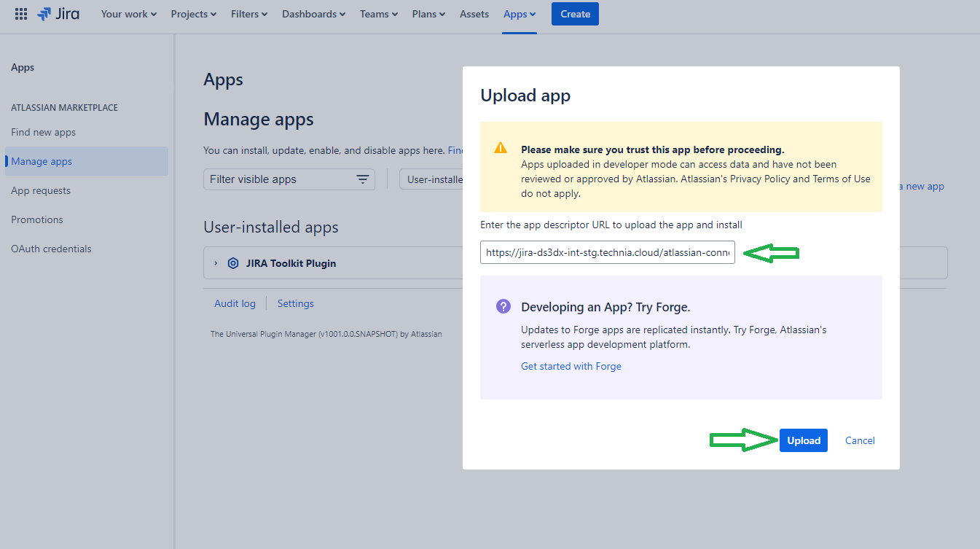Click the Jira logo
980x549 pixels.
pos(58,14)
